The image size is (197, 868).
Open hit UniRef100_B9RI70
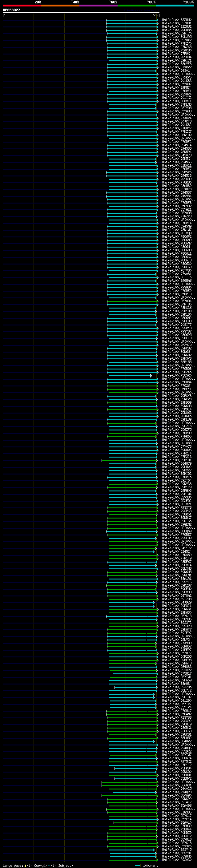(177, 33)
